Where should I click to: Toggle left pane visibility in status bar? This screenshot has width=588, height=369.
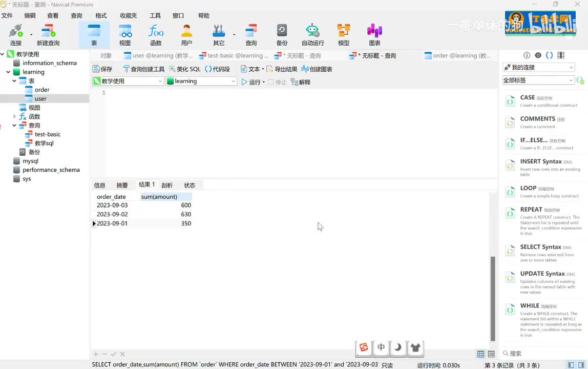coord(571,365)
